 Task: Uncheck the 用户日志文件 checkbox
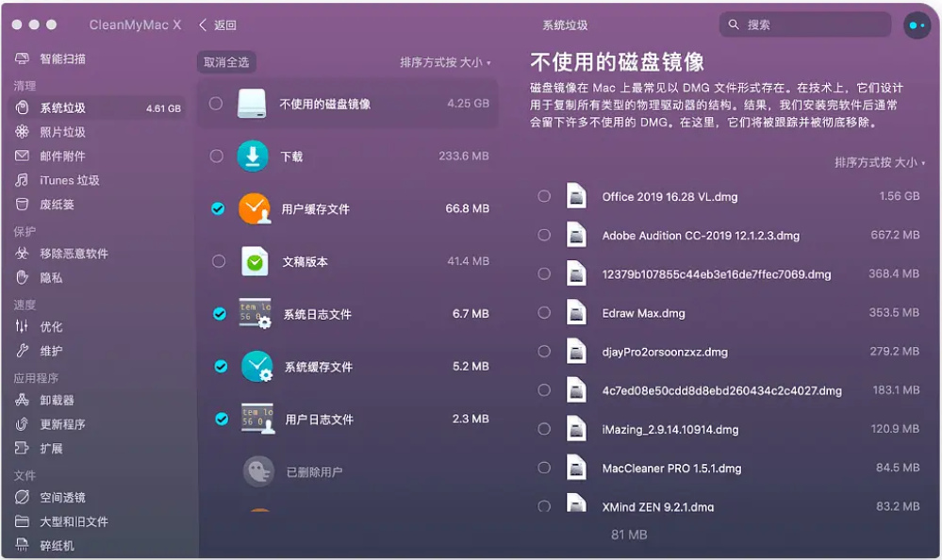(222, 419)
